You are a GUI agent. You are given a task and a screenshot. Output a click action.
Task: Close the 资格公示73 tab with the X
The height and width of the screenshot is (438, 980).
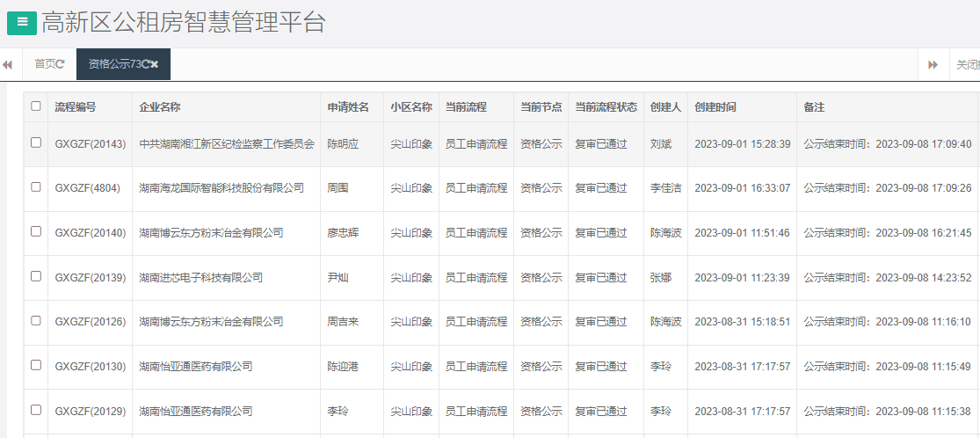click(155, 64)
